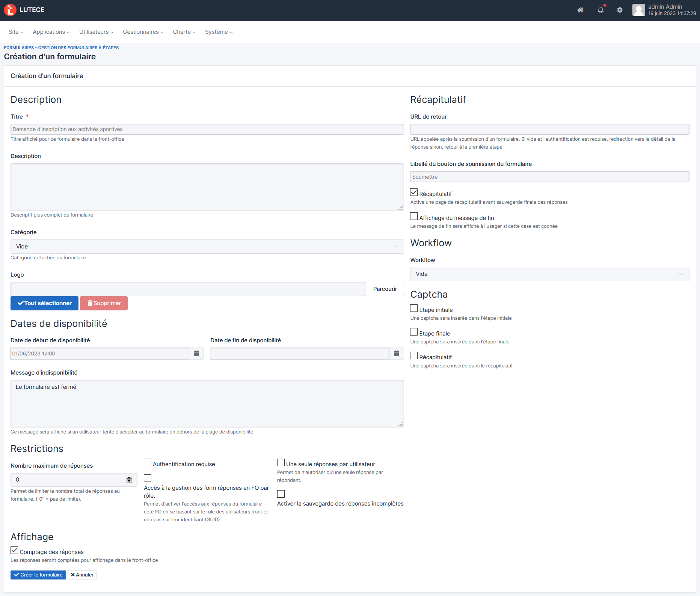Go to home via house icon

pos(580,10)
